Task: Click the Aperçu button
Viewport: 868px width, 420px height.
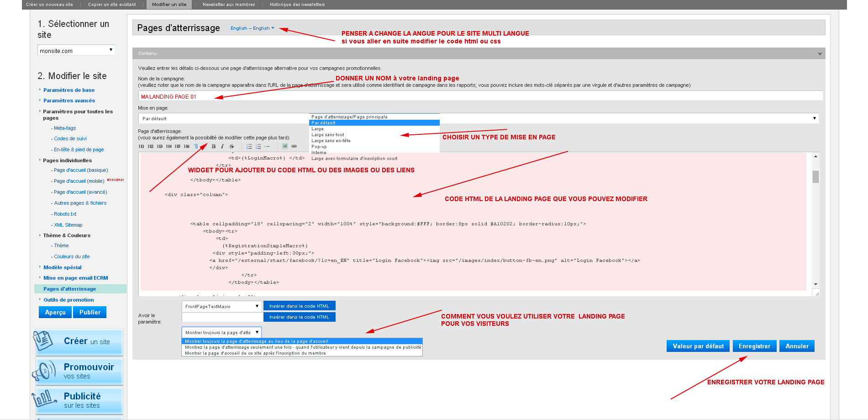Action: 55,312
